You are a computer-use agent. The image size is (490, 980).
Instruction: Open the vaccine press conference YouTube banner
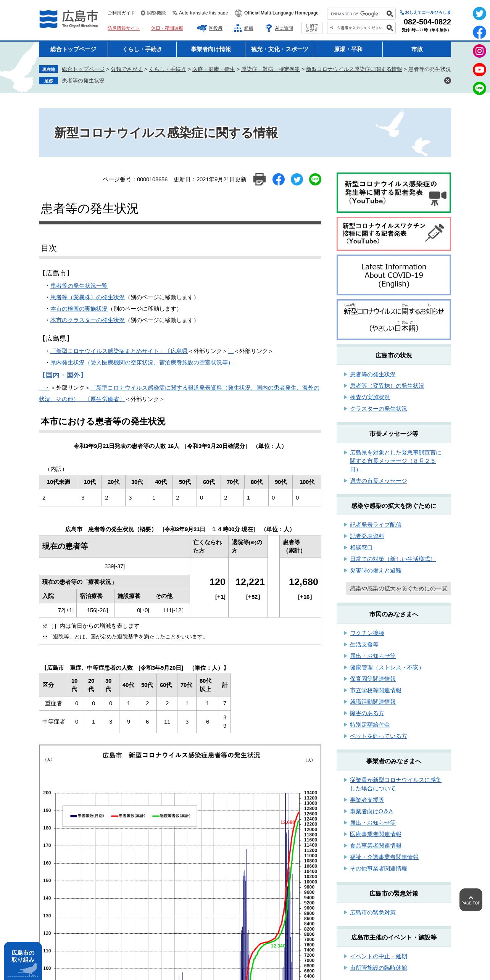click(393, 234)
